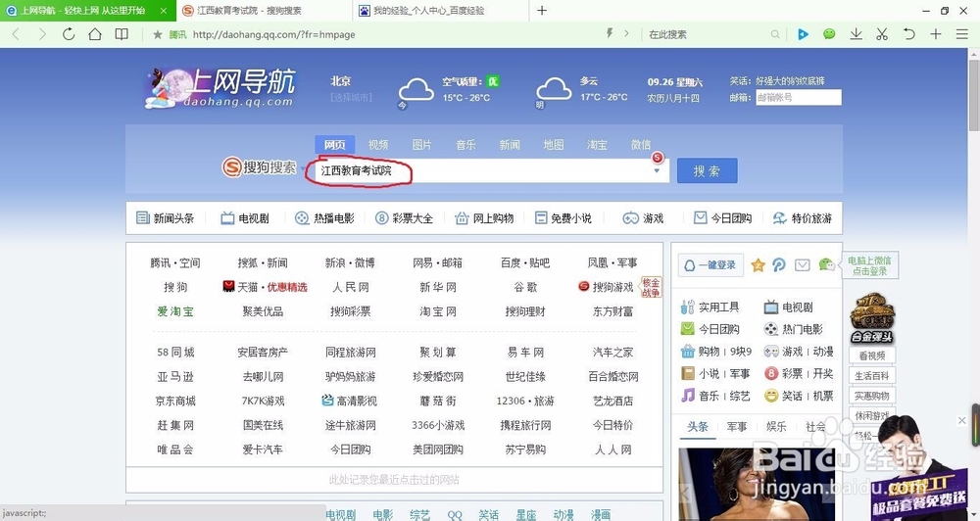The height and width of the screenshot is (521, 980).
Task: Click the WeChat icon in login panel
Action: (826, 265)
